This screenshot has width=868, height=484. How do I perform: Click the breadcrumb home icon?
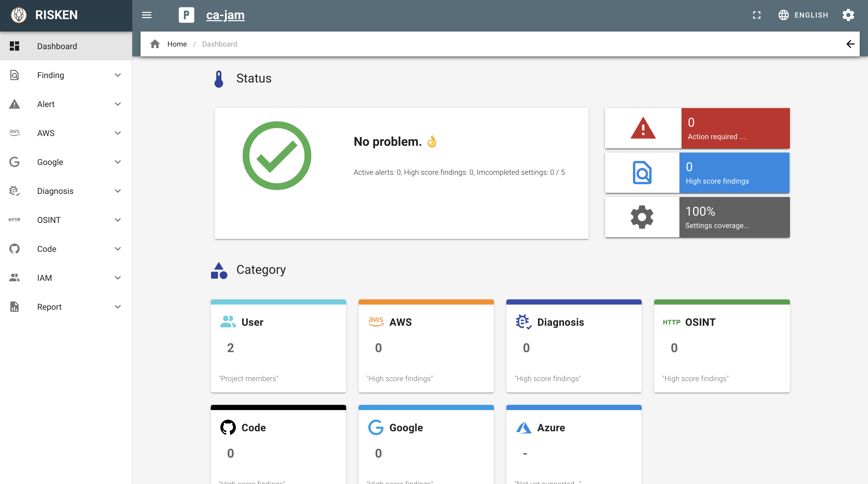[x=155, y=44]
